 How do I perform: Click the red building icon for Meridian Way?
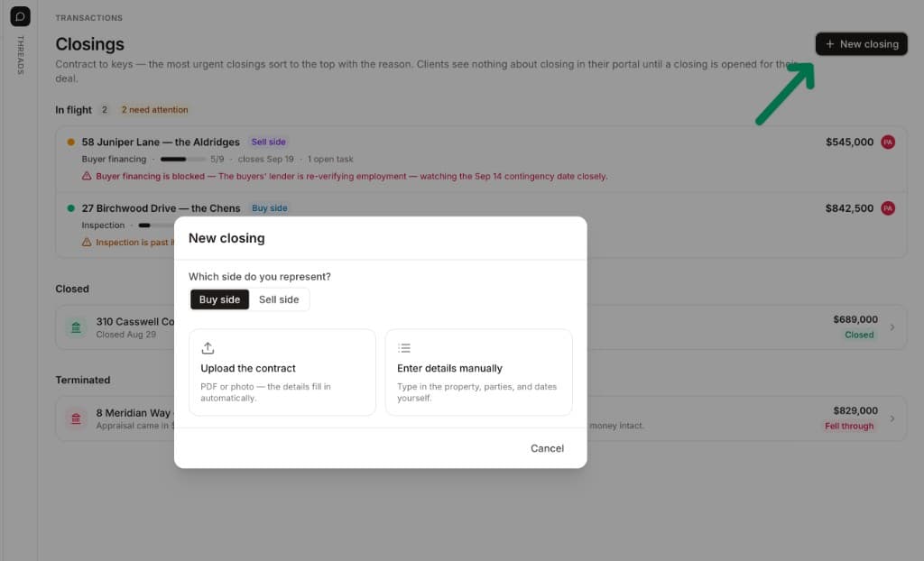coord(76,418)
